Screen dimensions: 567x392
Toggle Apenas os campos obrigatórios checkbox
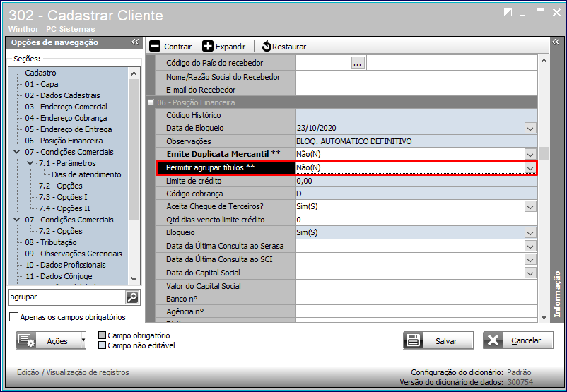click(x=13, y=317)
